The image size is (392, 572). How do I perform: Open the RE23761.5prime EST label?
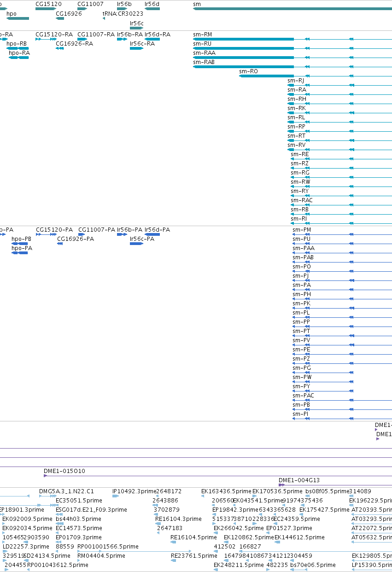coord(194,556)
